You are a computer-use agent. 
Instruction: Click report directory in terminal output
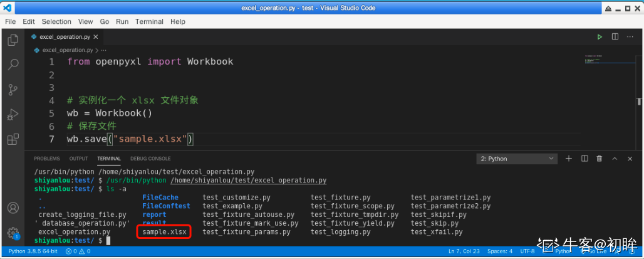154,215
